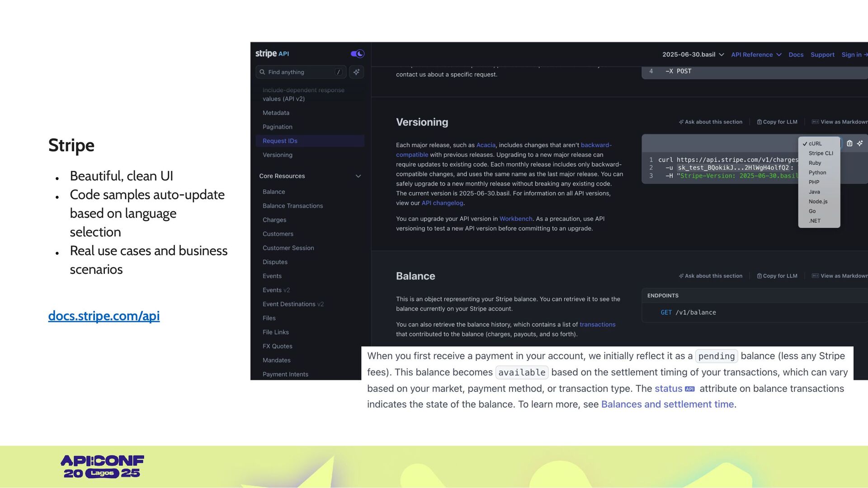
Task: Open the API changelog link
Action: [x=442, y=203]
